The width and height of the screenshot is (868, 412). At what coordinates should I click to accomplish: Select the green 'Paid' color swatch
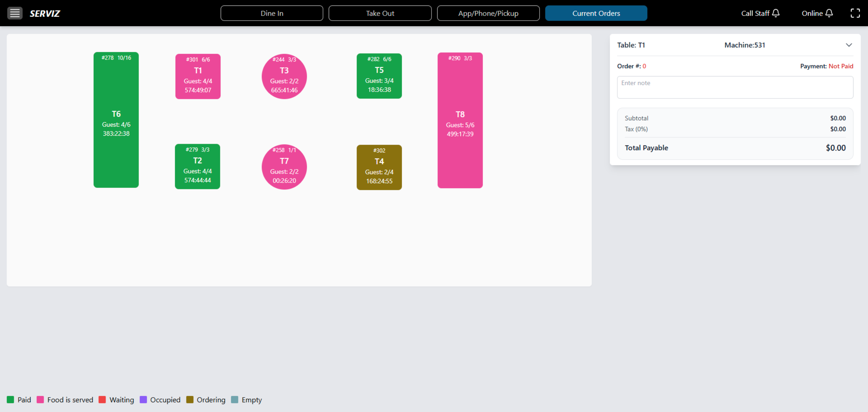[x=11, y=400]
